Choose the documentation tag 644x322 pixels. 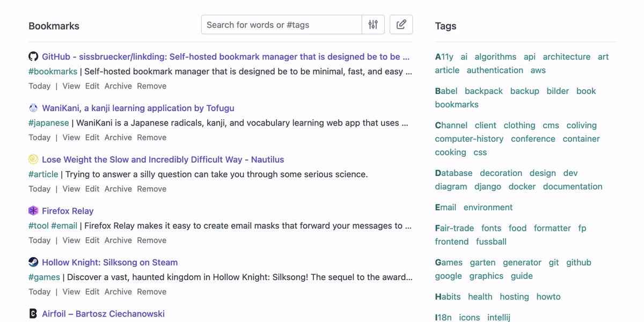[573, 187]
